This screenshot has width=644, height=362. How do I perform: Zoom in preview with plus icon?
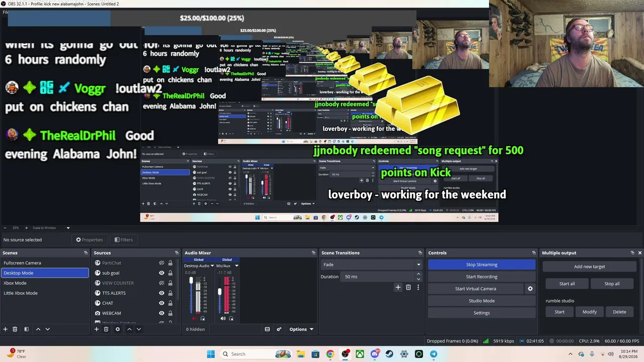pos(27,228)
